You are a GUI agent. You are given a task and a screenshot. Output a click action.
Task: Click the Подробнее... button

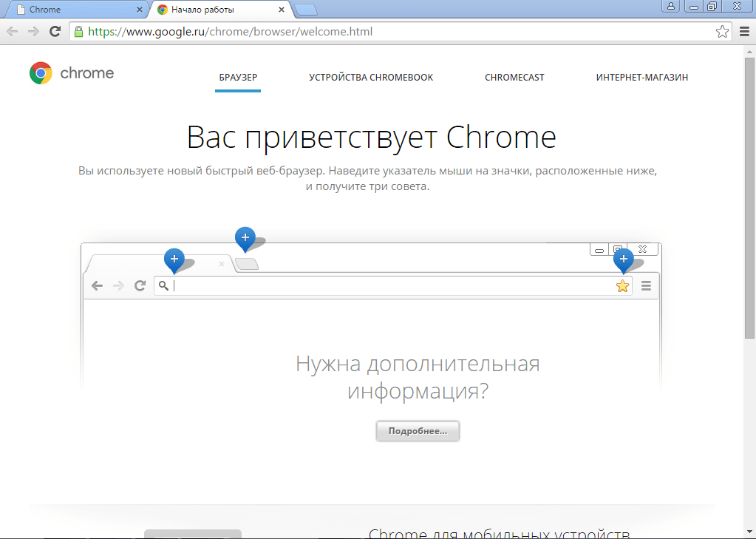pos(418,431)
